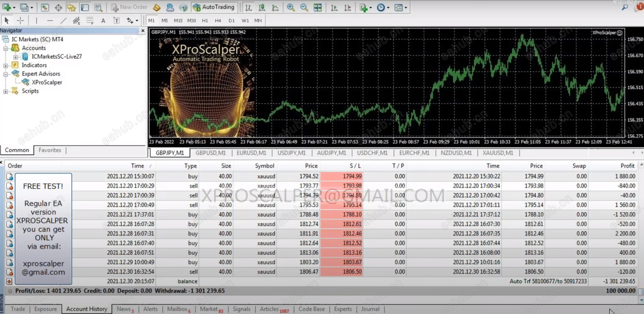Close the Navigator panel
The width and height of the screenshot is (644, 314).
point(143,31)
